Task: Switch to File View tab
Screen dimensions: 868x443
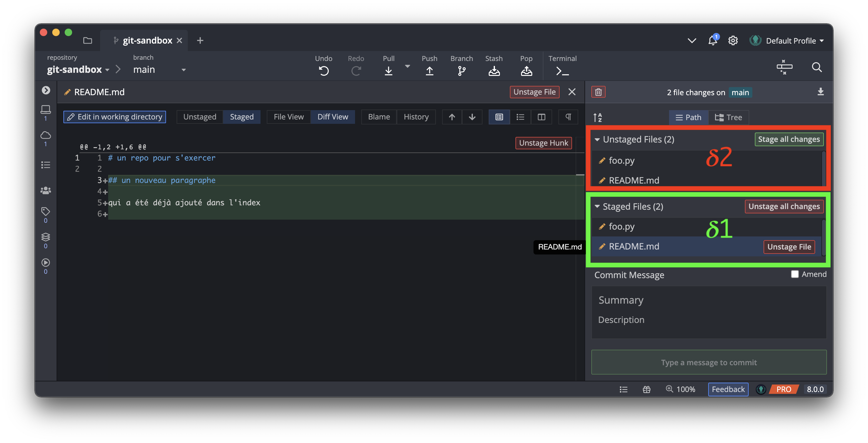Action: [x=289, y=117]
